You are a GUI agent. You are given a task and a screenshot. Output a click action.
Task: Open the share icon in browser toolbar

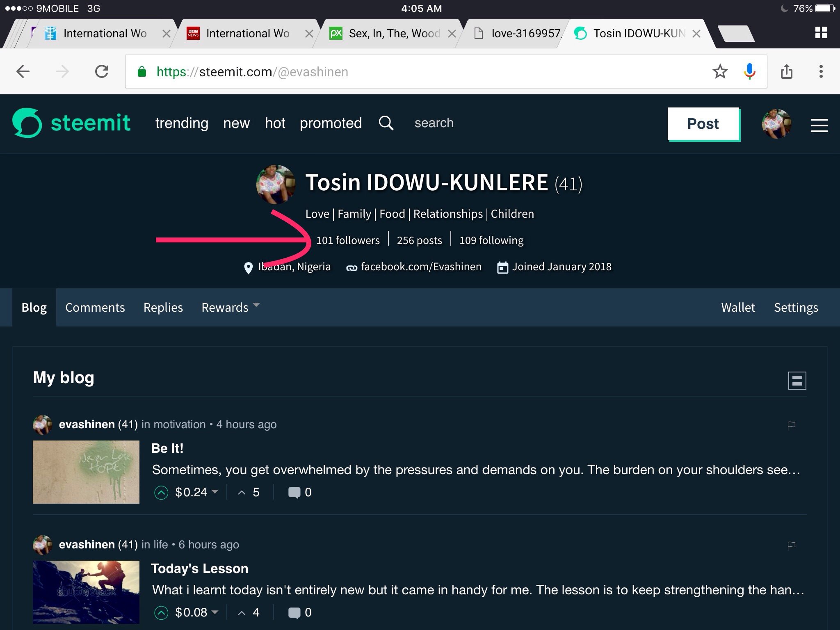pos(786,71)
